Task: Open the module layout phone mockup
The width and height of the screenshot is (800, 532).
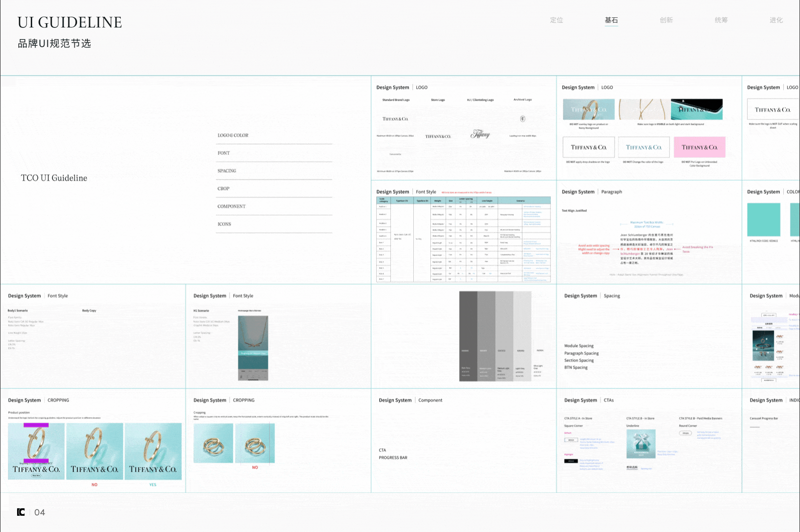Action: pyautogui.click(x=769, y=347)
